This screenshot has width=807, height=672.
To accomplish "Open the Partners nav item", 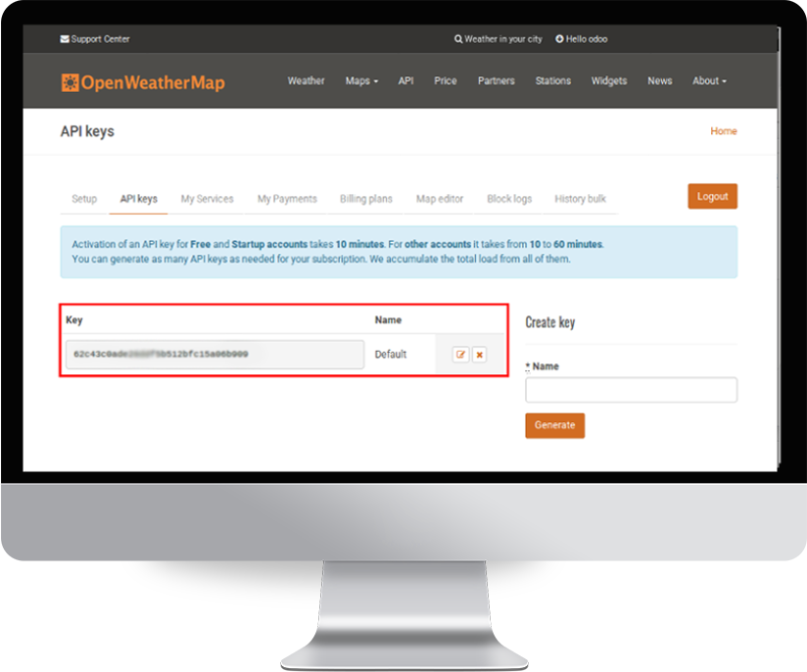I will (497, 81).
